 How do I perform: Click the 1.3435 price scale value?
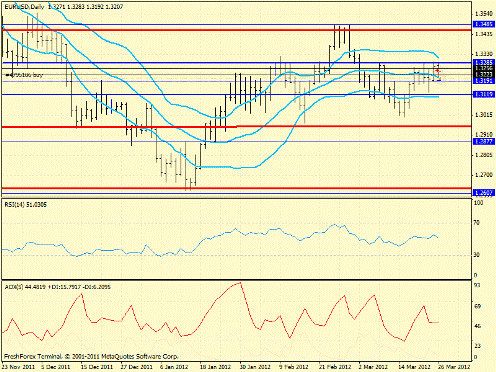(x=483, y=34)
